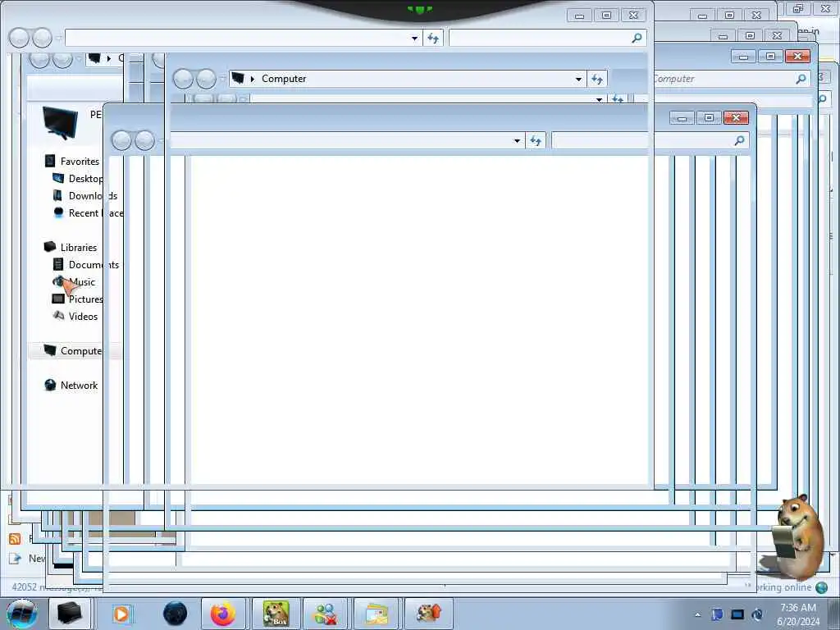Open the Documents library

[85, 265]
